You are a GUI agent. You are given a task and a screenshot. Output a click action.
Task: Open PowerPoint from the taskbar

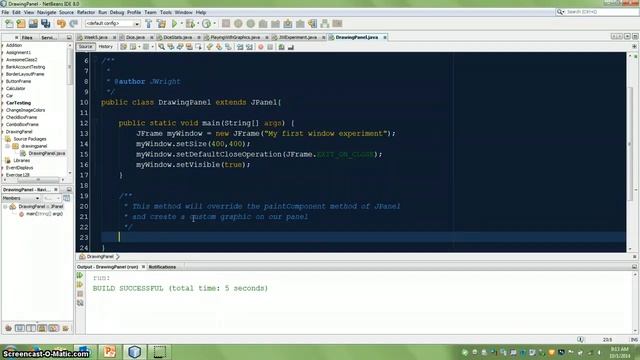109,351
